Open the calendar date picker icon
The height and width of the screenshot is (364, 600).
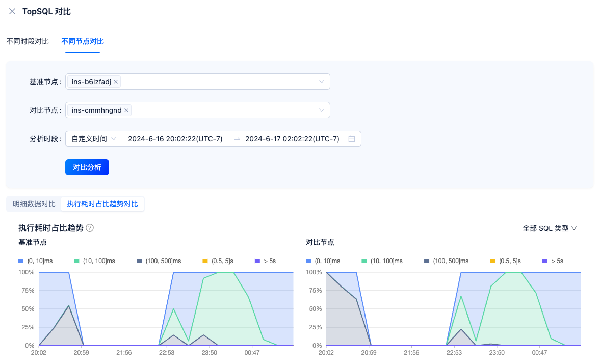coord(351,139)
